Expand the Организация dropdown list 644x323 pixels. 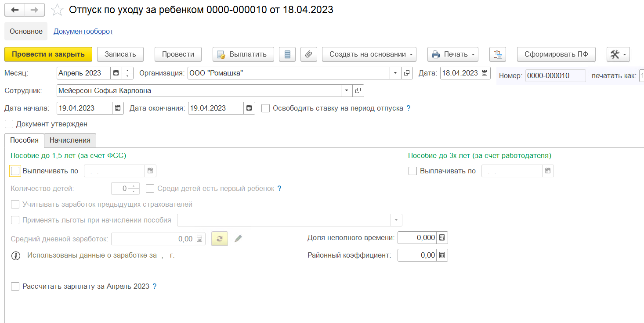395,73
